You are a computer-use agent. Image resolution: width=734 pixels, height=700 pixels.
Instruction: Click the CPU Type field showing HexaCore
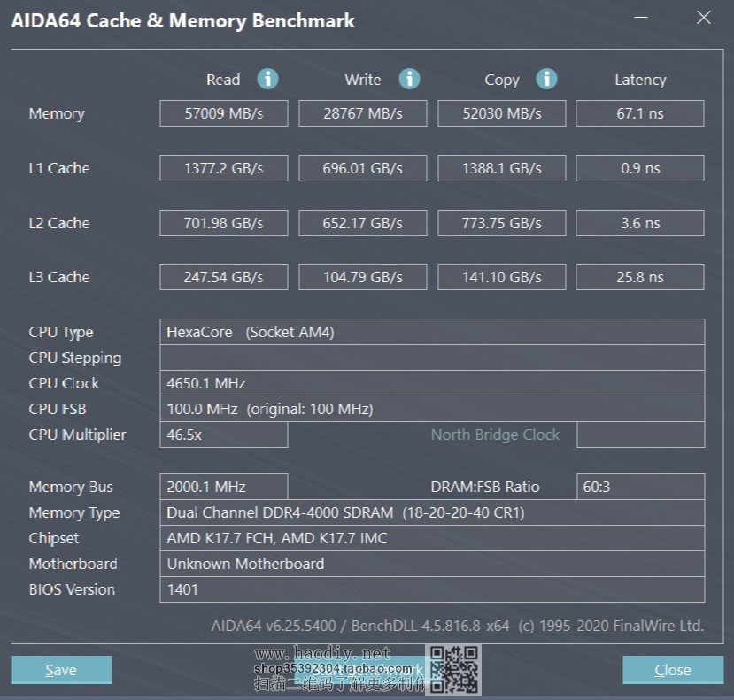(x=432, y=332)
